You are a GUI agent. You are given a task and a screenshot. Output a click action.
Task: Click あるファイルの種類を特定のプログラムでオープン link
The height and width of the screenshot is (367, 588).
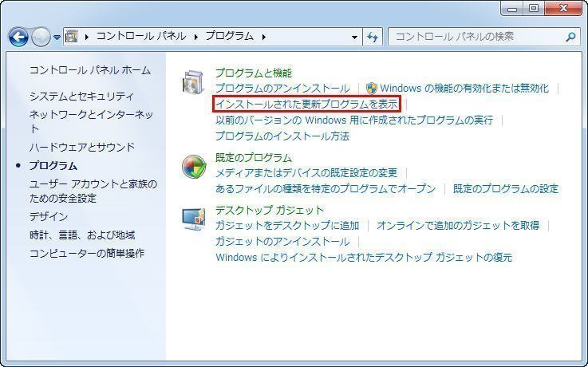[x=326, y=188]
